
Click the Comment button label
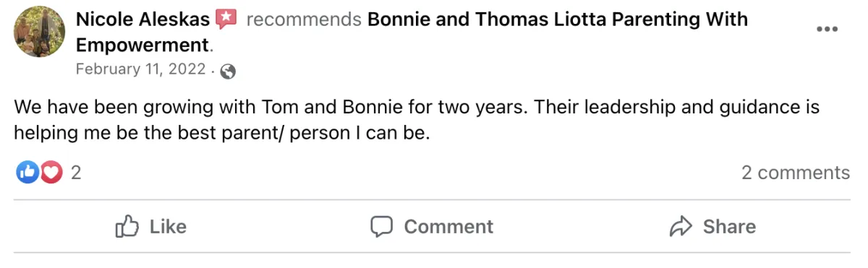448,227
